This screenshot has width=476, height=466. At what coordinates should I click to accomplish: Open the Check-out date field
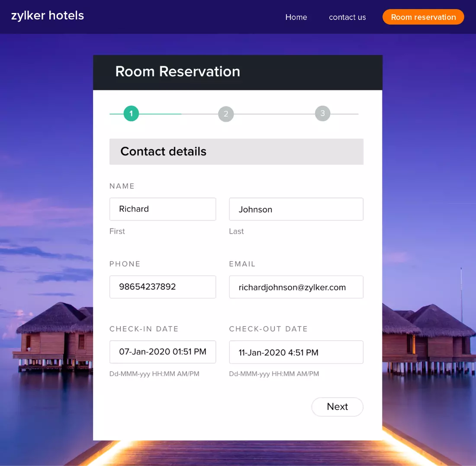pyautogui.click(x=296, y=352)
